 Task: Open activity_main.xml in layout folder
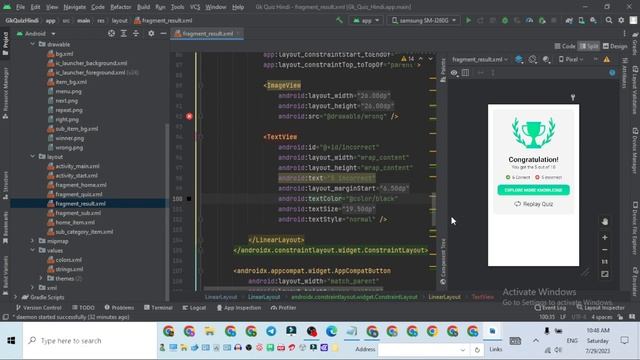coord(77,166)
